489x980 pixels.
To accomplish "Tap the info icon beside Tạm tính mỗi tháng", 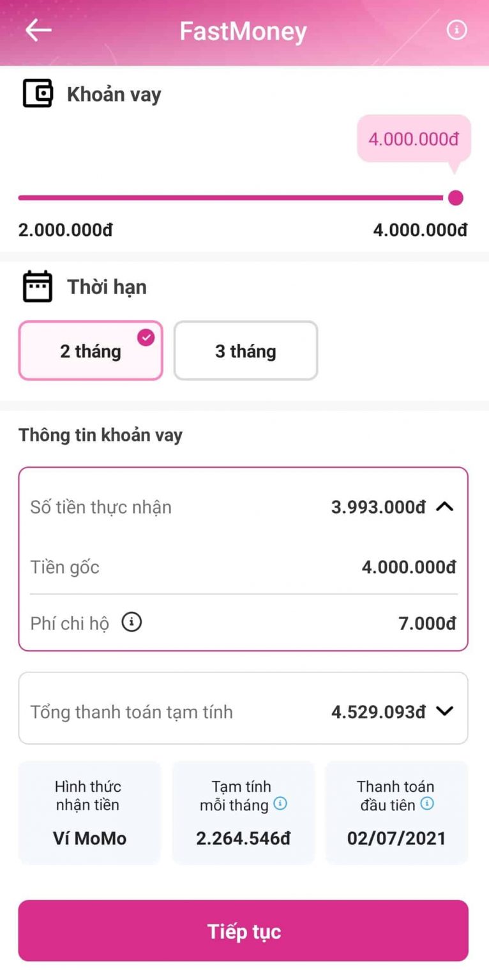I will [279, 805].
